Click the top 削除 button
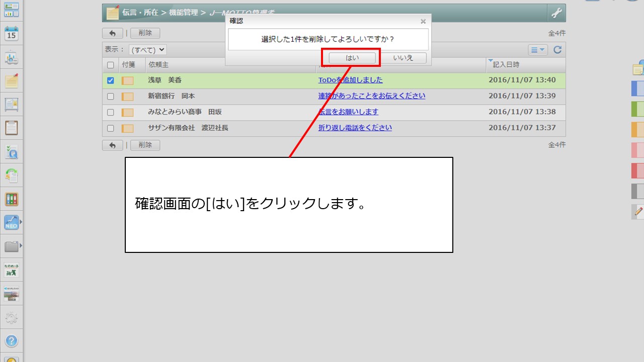This screenshot has height=362, width=644. click(145, 33)
